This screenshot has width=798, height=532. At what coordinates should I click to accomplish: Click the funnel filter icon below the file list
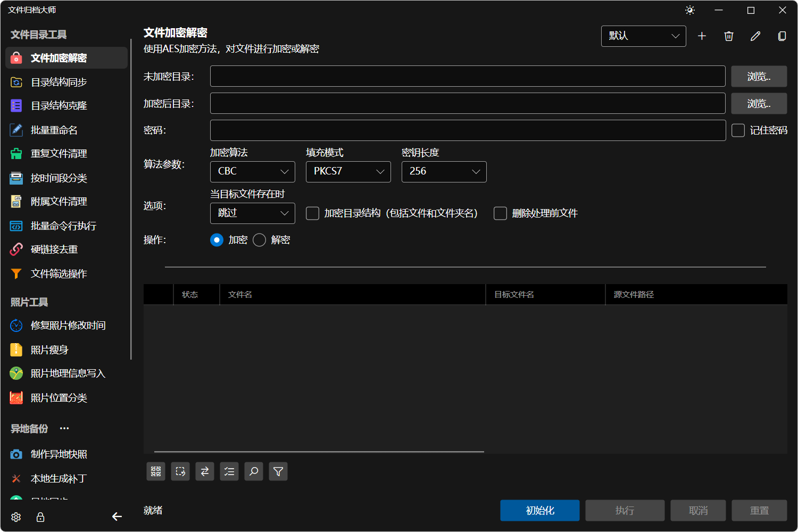point(278,471)
